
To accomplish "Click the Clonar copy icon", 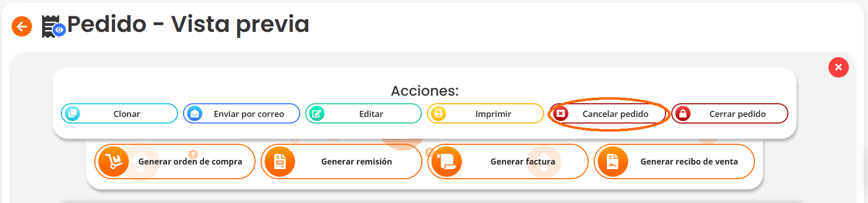I will tap(73, 113).
